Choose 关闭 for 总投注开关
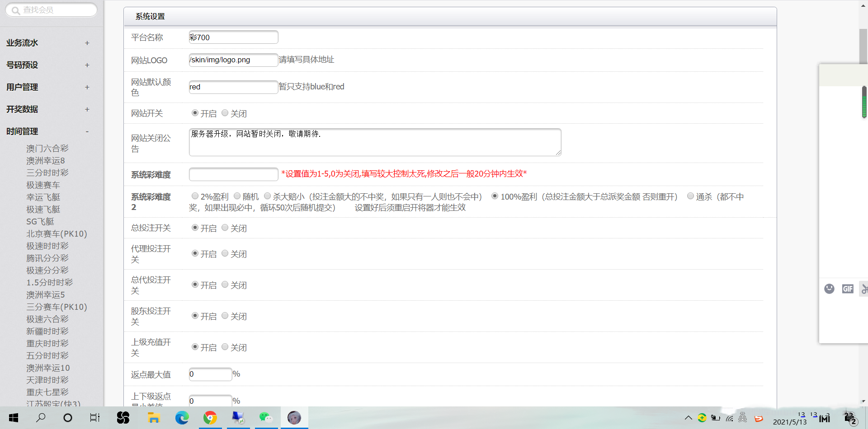This screenshot has width=868, height=429. (225, 228)
